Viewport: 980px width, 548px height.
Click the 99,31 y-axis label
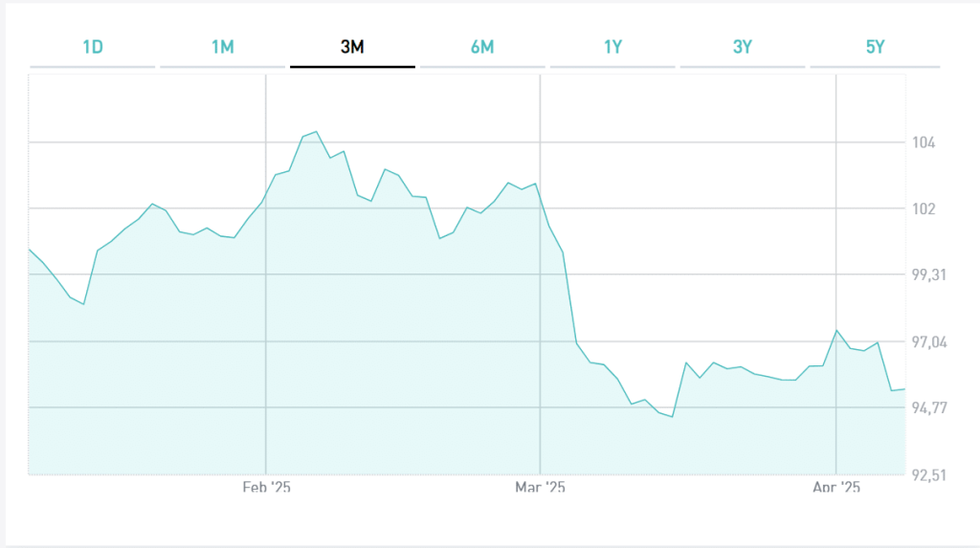[x=929, y=275]
